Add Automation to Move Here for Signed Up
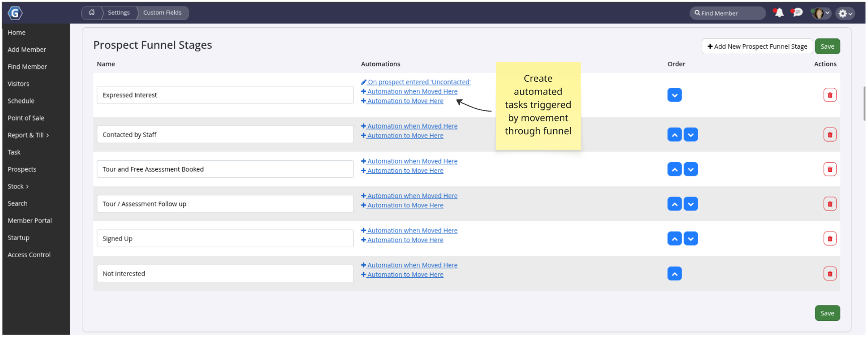Screen dimensions: 868x337 click(x=402, y=240)
